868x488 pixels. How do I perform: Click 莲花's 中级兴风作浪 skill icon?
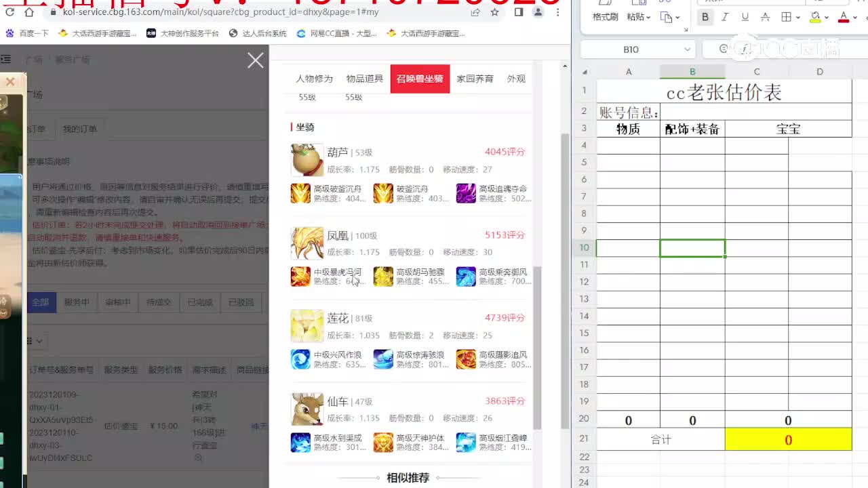tap(300, 359)
